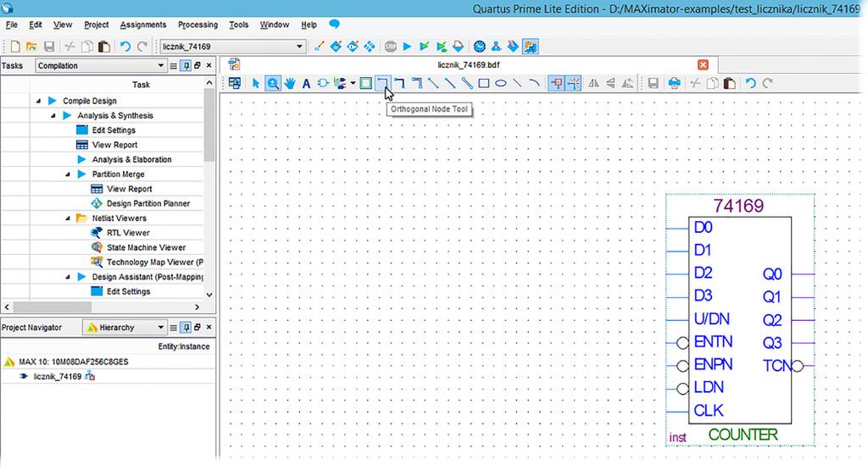Launch State Machine Viewer task
868x470 pixels.
pyautogui.click(x=146, y=248)
